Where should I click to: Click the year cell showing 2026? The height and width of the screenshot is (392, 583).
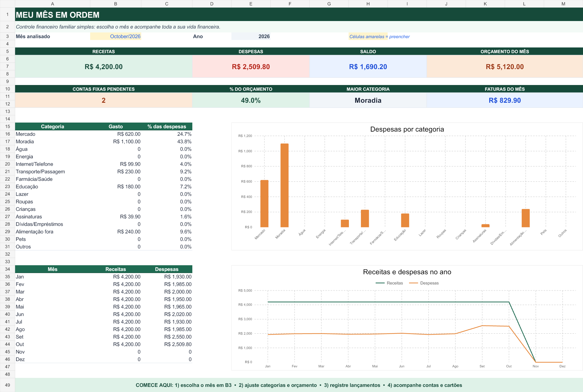[251, 36]
